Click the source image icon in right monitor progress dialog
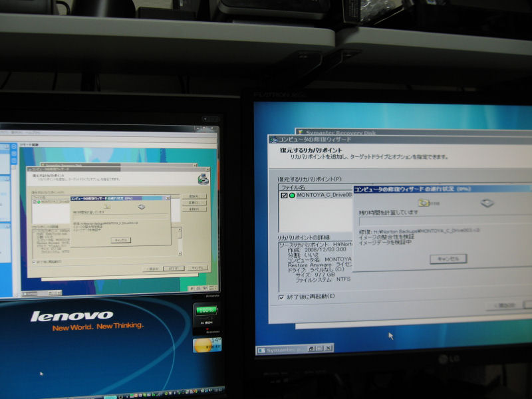 424,203
